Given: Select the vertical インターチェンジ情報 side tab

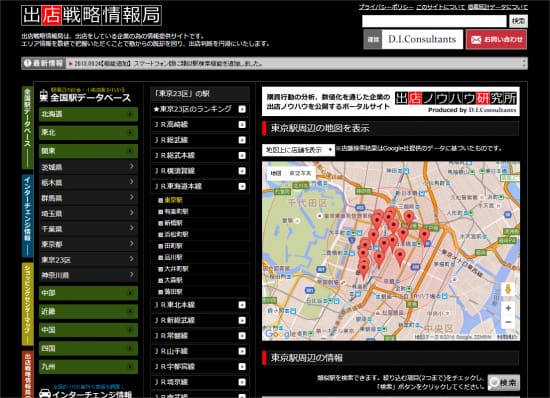Looking at the screenshot, I should (x=27, y=216).
